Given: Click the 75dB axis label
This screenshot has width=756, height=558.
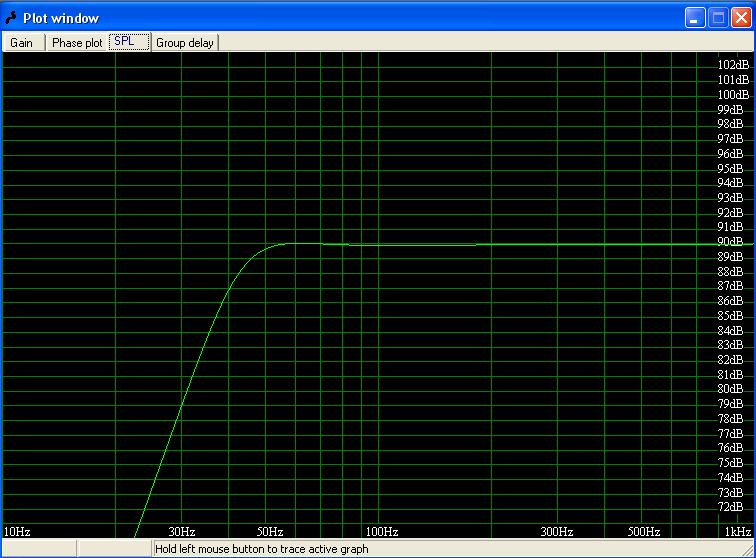Looking at the screenshot, I should pos(730,462).
